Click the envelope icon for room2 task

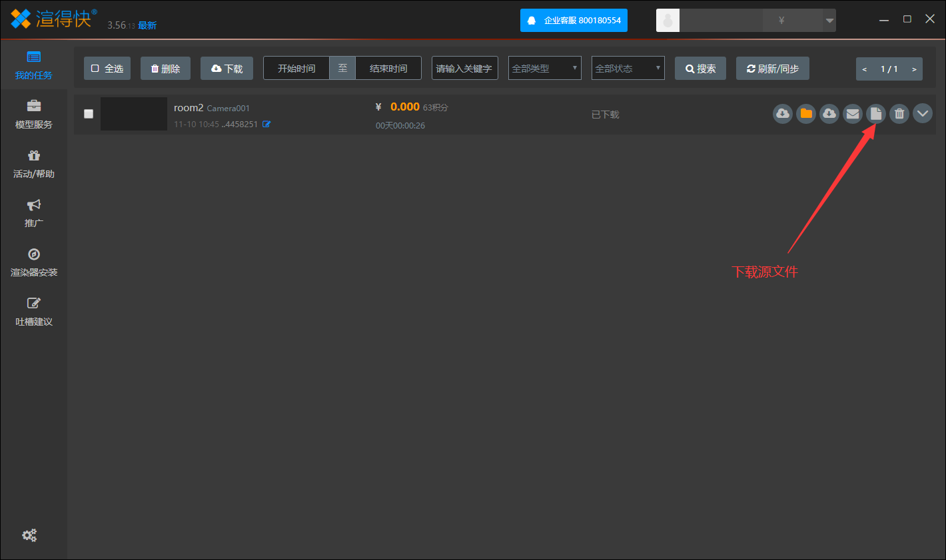click(853, 114)
